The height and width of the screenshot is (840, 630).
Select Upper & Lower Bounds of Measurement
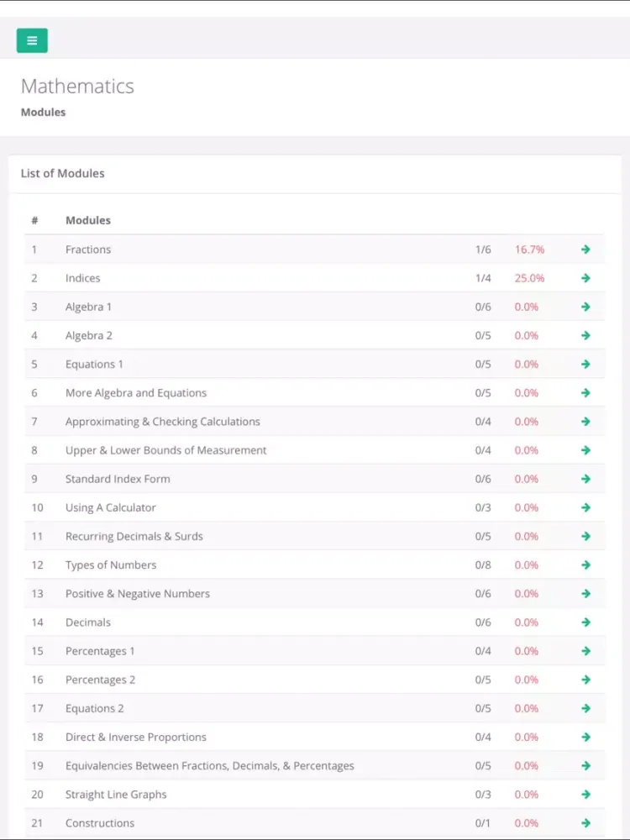click(x=165, y=450)
